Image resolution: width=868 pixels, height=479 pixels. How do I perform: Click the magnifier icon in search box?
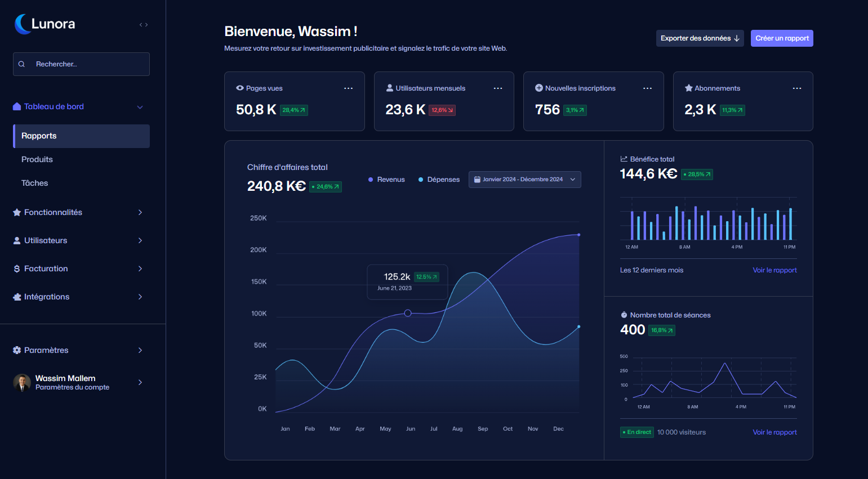[22, 64]
